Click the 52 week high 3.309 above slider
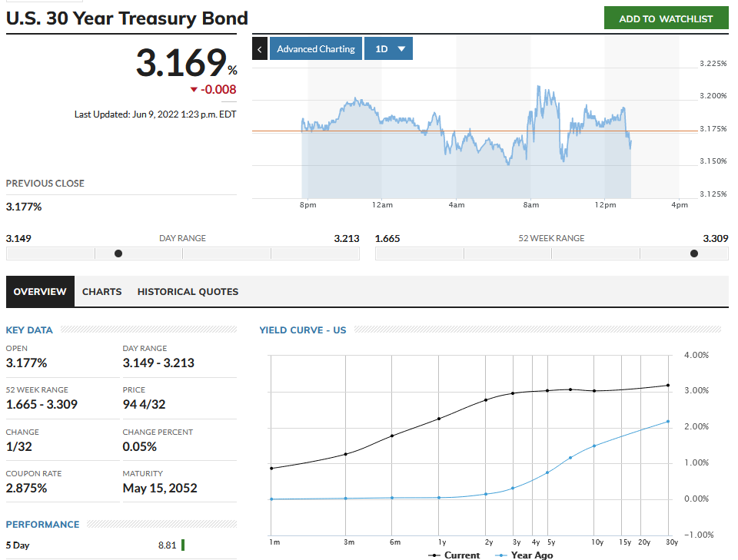Image resolution: width=738 pixels, height=560 pixels. click(x=716, y=238)
